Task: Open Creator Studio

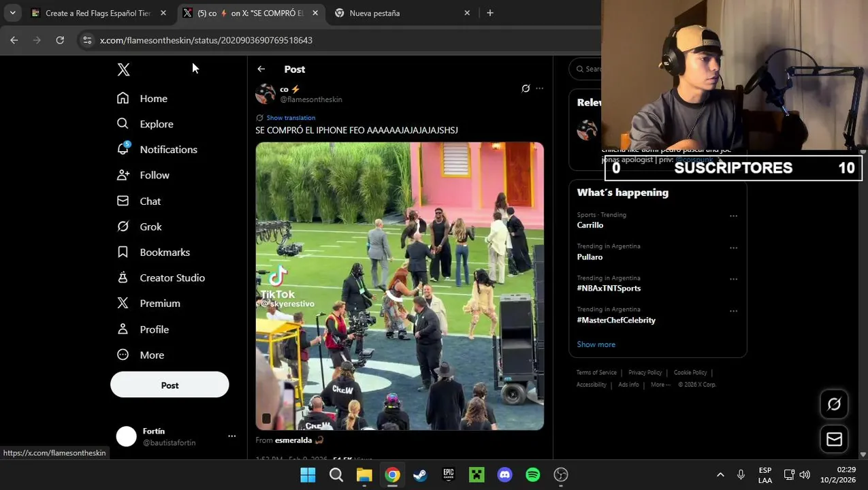Action: (161, 278)
